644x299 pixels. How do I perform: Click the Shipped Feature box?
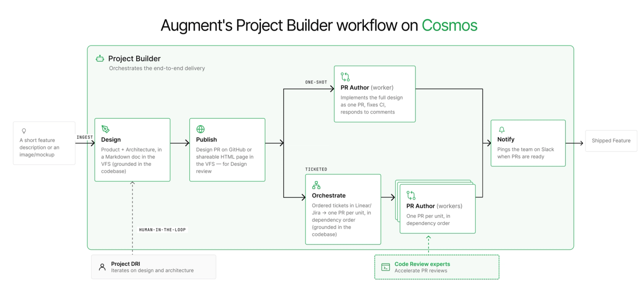click(x=611, y=141)
